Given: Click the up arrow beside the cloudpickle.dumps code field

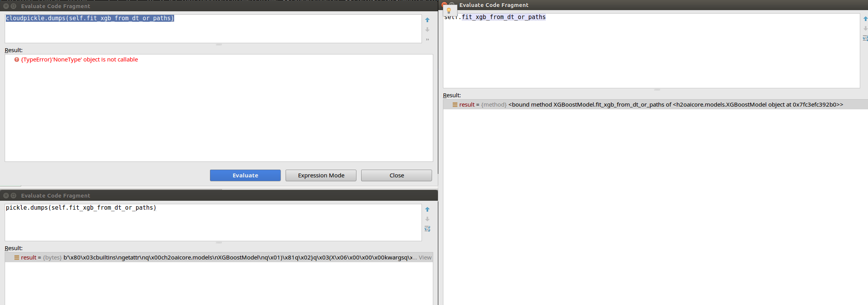Looking at the screenshot, I should [x=427, y=20].
